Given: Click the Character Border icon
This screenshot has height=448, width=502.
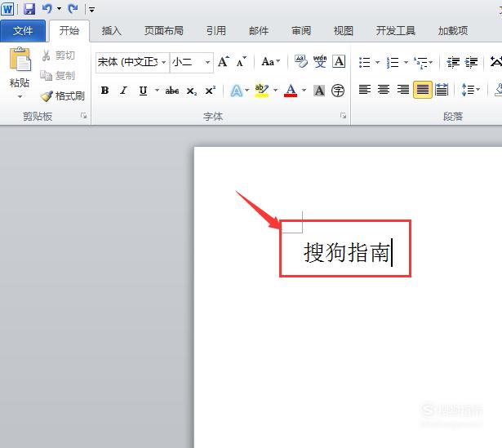Looking at the screenshot, I should click(x=339, y=61).
